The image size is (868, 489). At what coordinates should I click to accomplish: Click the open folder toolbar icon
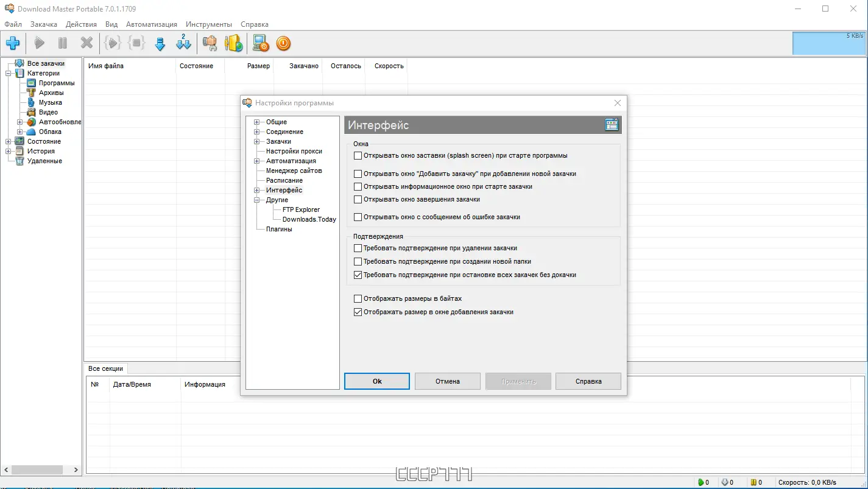click(234, 43)
